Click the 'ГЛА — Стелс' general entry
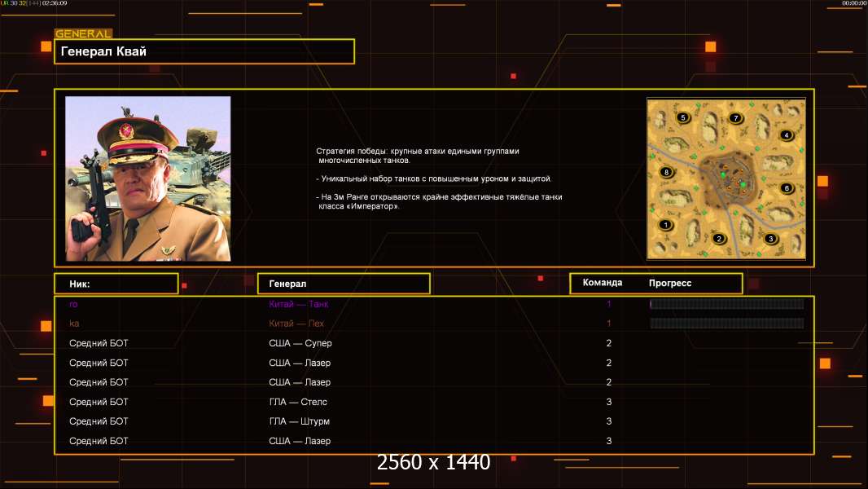 click(x=298, y=402)
